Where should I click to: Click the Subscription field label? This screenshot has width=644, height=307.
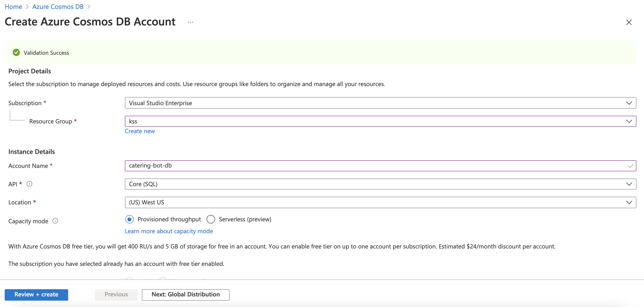point(25,103)
